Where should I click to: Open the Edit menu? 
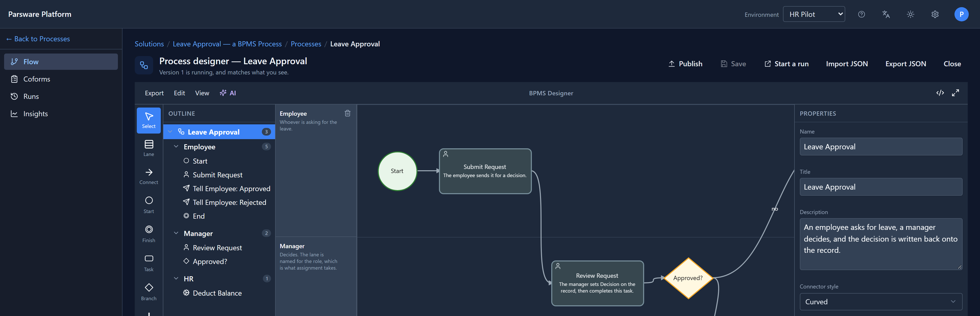(179, 93)
